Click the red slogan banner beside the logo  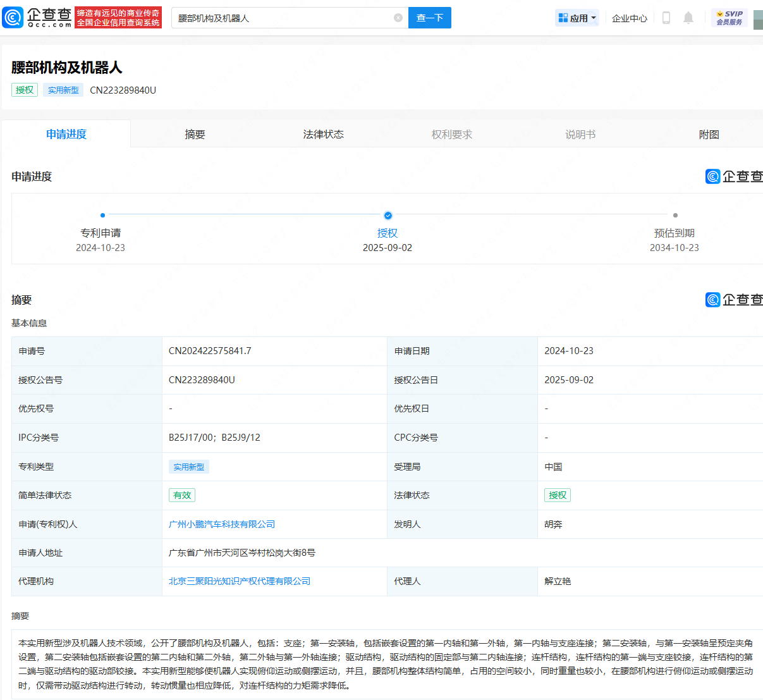[x=118, y=18]
